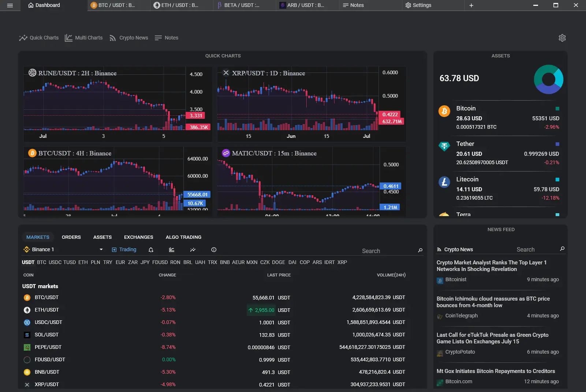
Task: Click the chart icon next to the alerts bell
Action: point(172,250)
